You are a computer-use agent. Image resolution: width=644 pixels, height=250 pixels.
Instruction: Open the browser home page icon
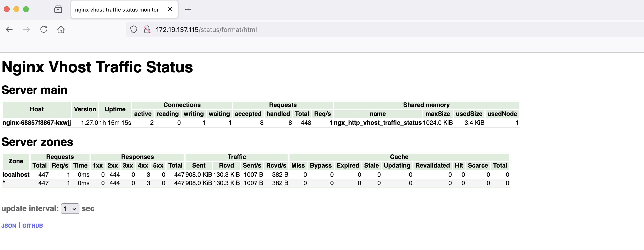pyautogui.click(x=61, y=30)
